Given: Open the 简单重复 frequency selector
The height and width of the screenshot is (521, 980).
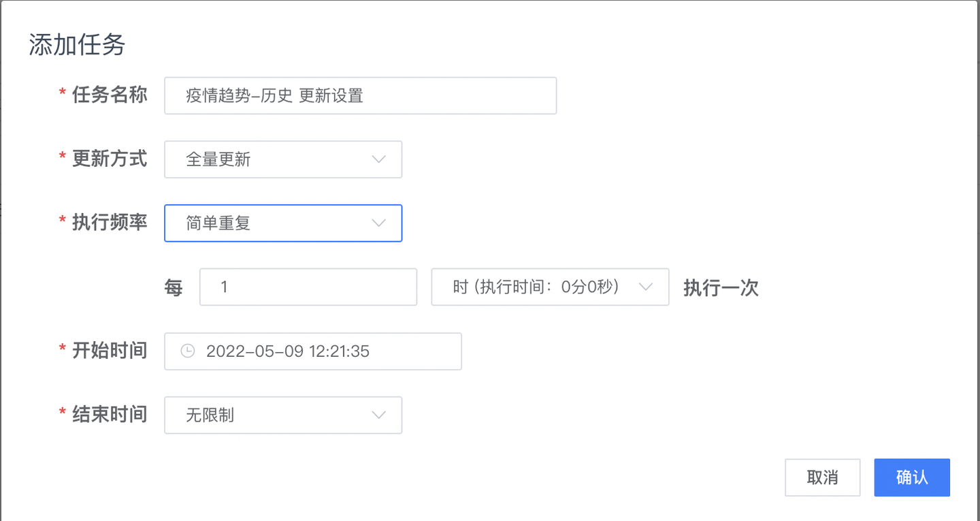Looking at the screenshot, I should pos(283,223).
